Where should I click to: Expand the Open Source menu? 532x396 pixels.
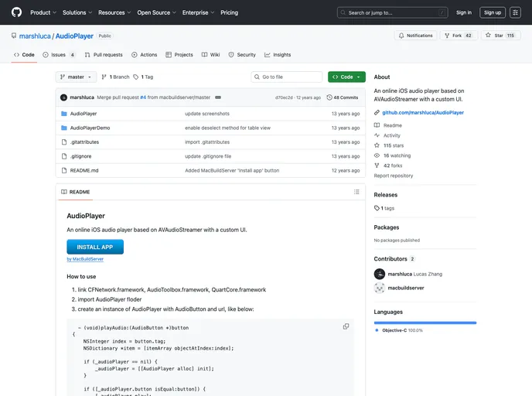[x=156, y=12]
